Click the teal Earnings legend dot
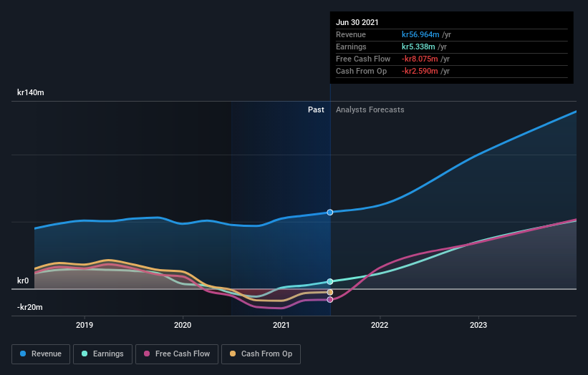 pyautogui.click(x=85, y=354)
